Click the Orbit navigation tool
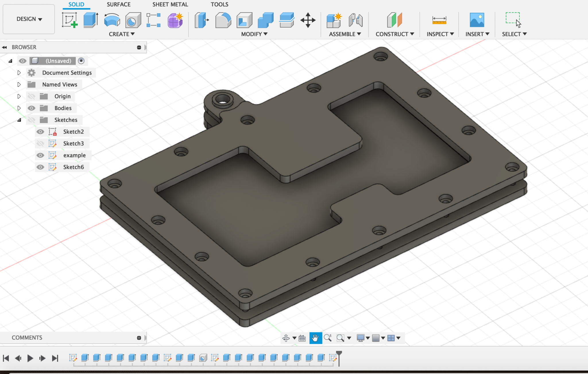This screenshot has height=374, width=588. point(286,338)
